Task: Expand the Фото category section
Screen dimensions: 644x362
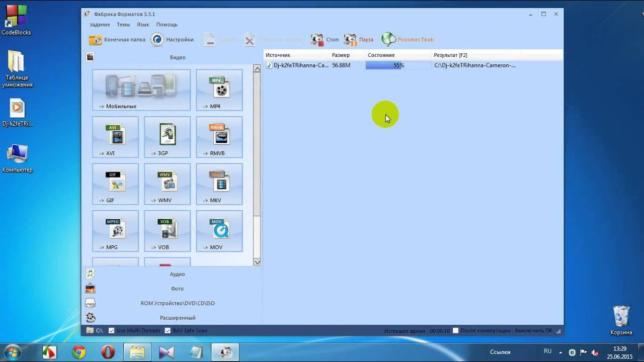Action: [x=172, y=289]
